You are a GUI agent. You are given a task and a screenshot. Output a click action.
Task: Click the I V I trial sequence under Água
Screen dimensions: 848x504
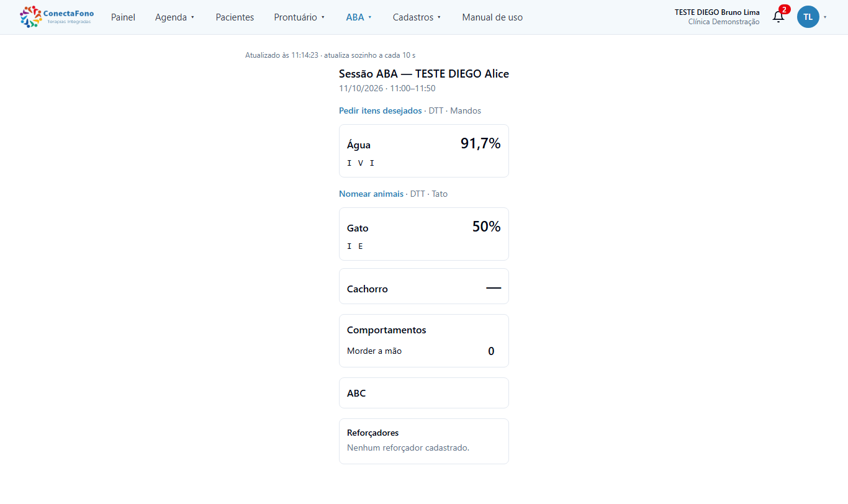click(361, 163)
